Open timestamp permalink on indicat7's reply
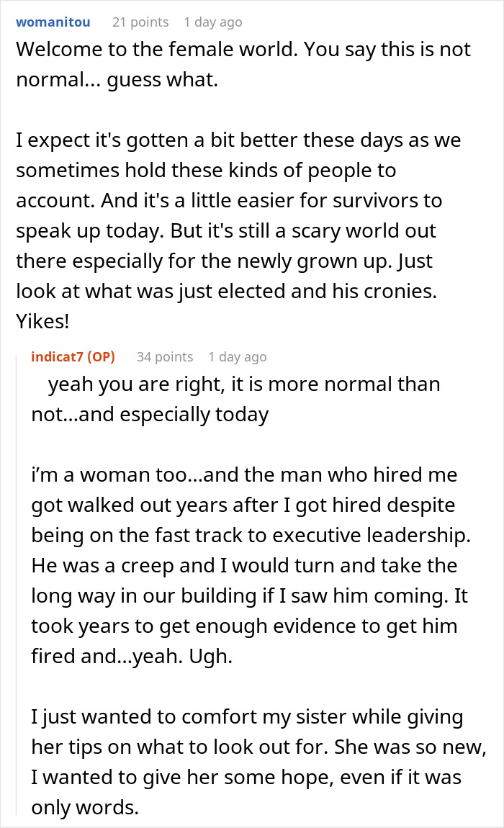Image resolution: width=504 pixels, height=828 pixels. point(237,356)
